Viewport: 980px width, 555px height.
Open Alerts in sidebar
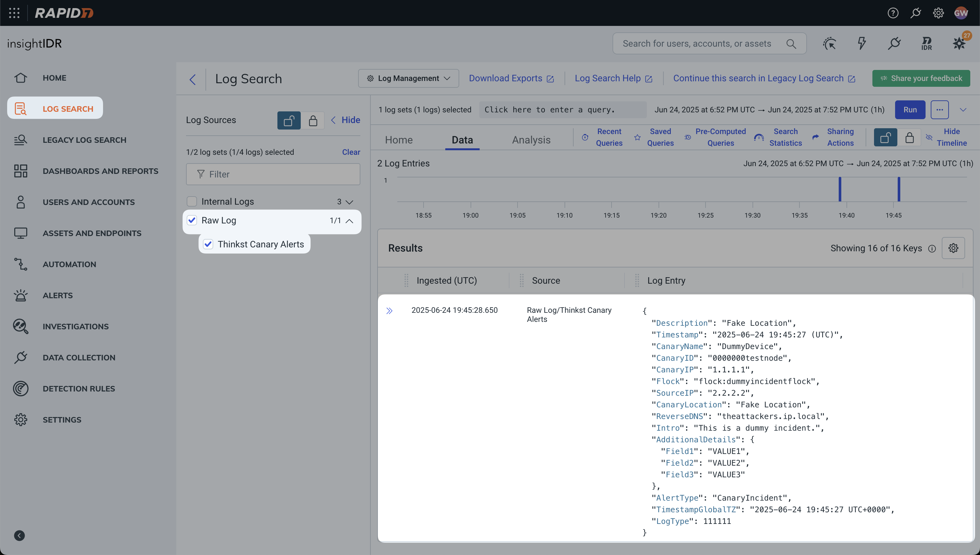(x=58, y=295)
